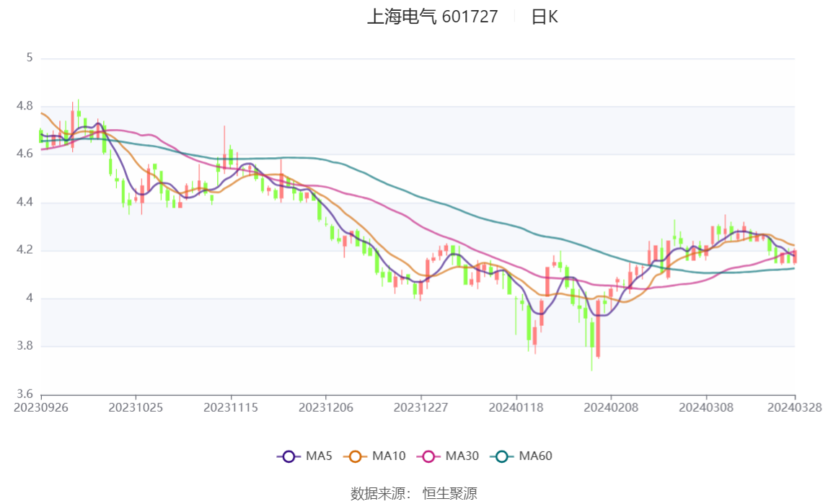Click the MA5 purple legend circle marker

pyautogui.click(x=289, y=456)
